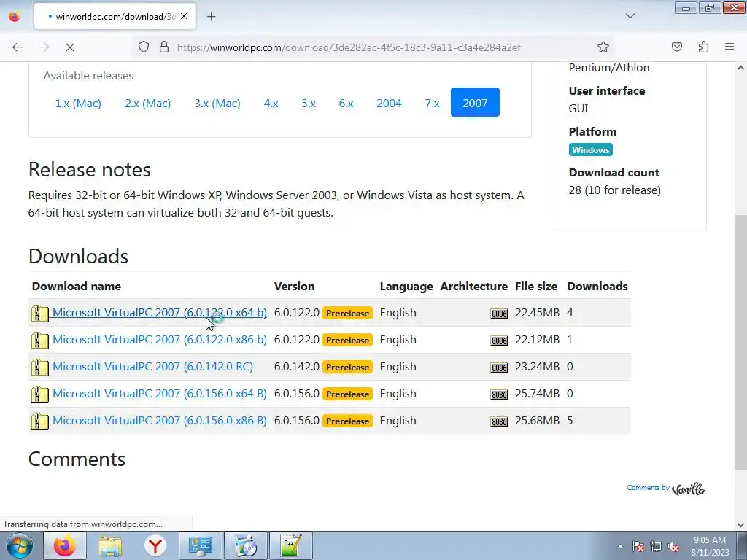
Task: Open the control panel taskbar item
Action: (x=200, y=545)
